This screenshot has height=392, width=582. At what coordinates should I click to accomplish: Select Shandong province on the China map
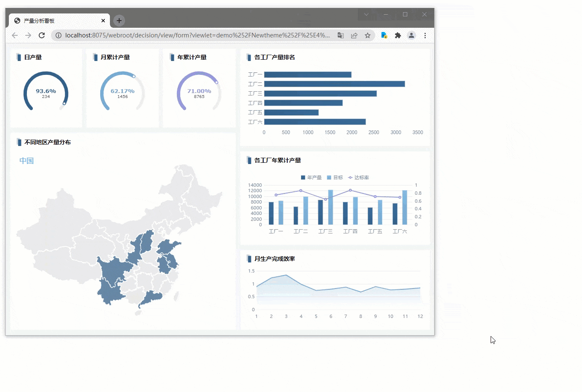pyautogui.click(x=168, y=246)
